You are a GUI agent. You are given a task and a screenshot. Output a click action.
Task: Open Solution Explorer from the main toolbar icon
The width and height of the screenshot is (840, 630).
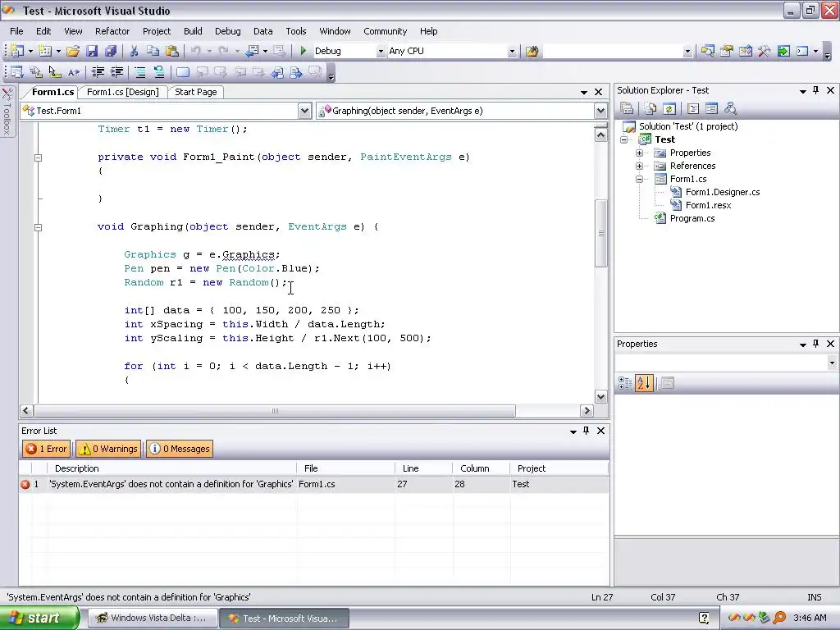pyautogui.click(x=708, y=51)
